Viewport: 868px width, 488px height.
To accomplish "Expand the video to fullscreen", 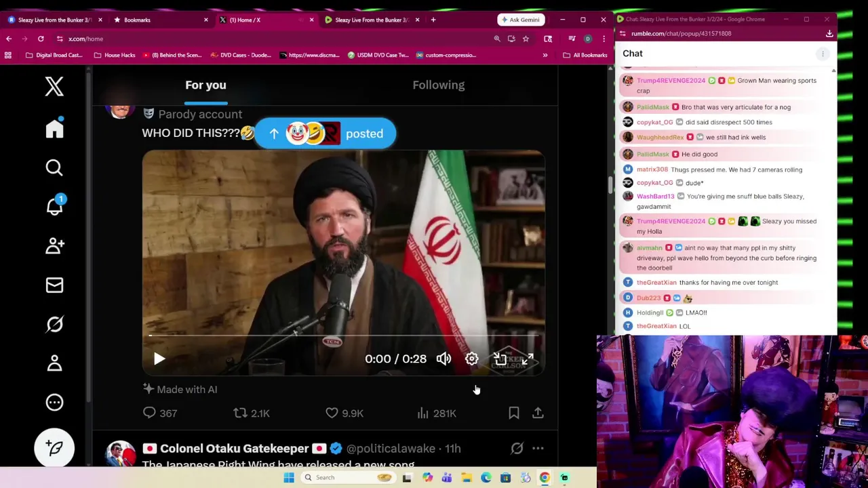I will pos(528,359).
